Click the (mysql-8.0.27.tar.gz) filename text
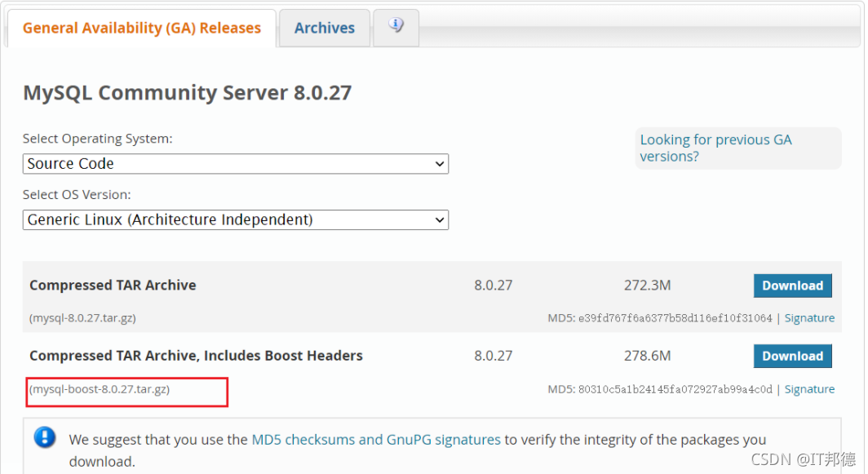 coord(82,318)
